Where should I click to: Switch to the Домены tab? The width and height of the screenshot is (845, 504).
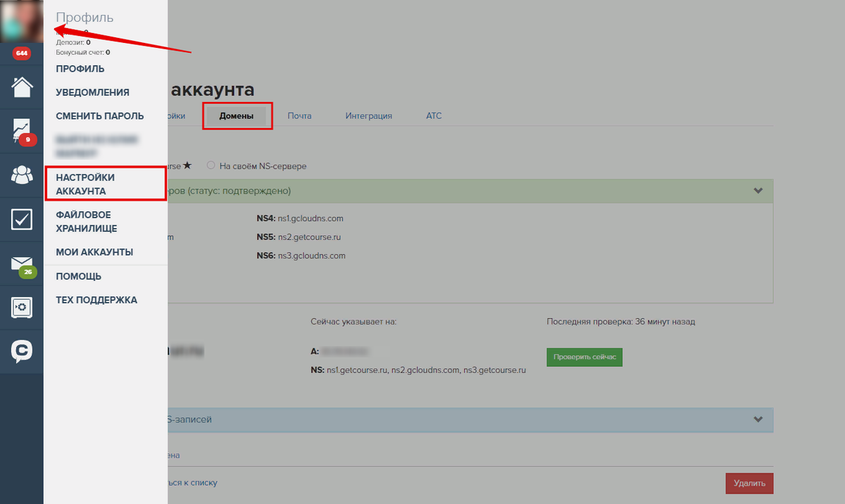[x=237, y=116]
